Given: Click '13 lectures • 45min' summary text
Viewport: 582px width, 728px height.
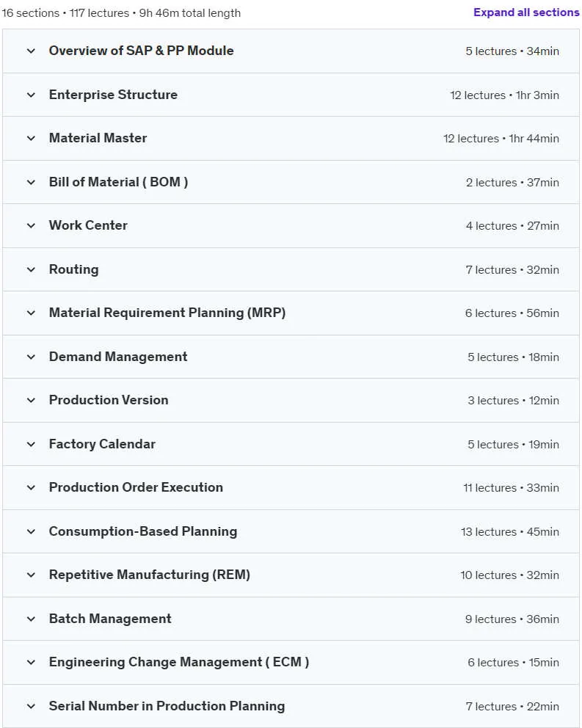Looking at the screenshot, I should [x=510, y=531].
